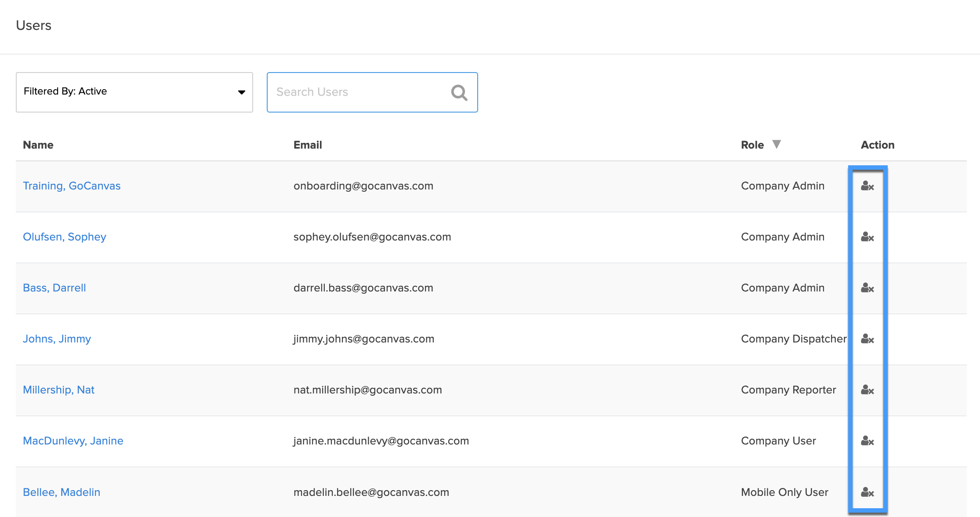980x517 pixels.
Task: Click the Role column header
Action: click(752, 145)
